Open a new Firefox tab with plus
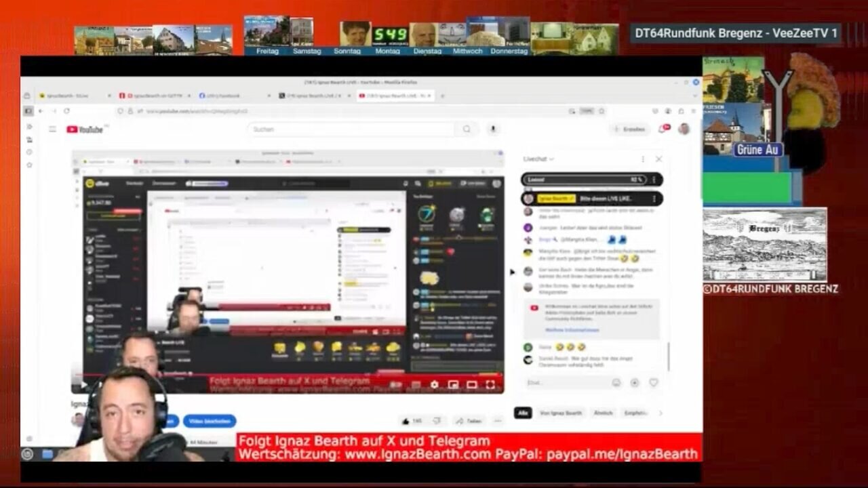 (443, 96)
